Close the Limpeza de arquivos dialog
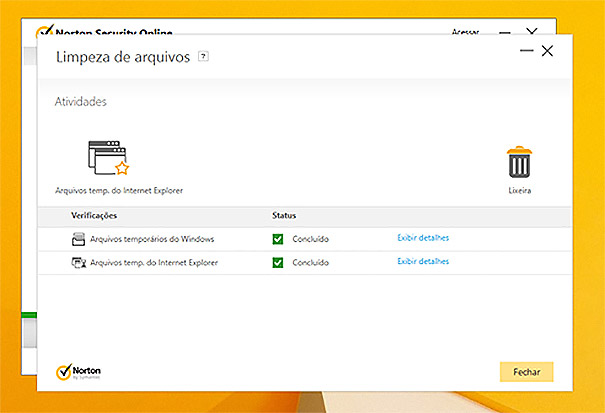This screenshot has height=413, width=605. point(547,51)
